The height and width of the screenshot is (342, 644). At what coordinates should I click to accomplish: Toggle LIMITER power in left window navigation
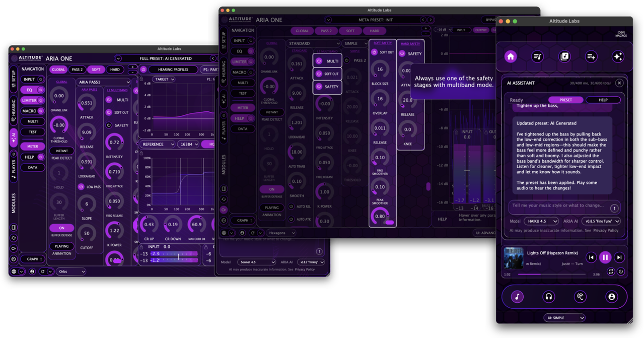(x=41, y=100)
